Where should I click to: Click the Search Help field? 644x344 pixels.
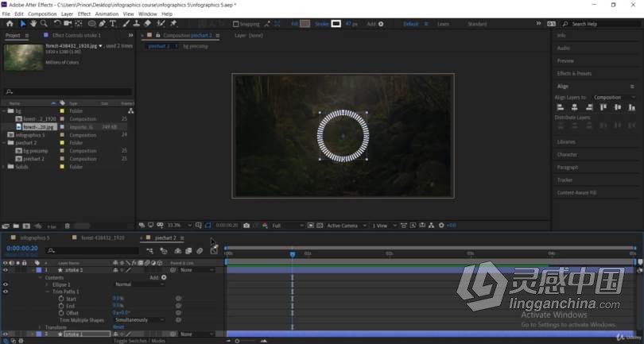pyautogui.click(x=603, y=24)
